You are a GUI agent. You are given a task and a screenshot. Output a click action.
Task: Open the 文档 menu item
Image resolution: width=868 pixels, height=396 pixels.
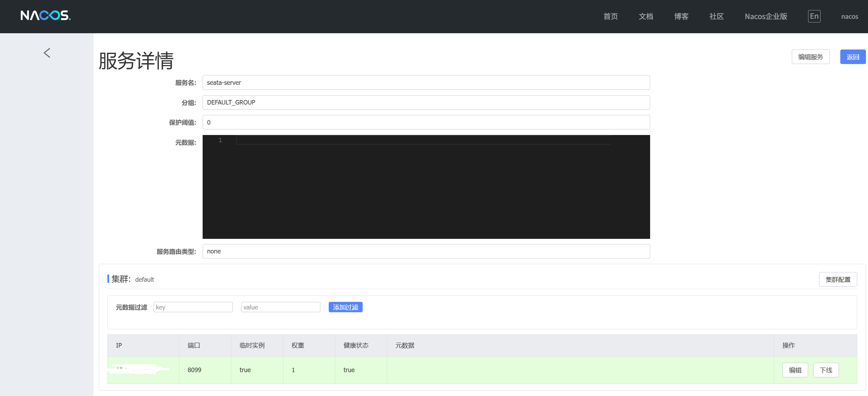(x=646, y=16)
